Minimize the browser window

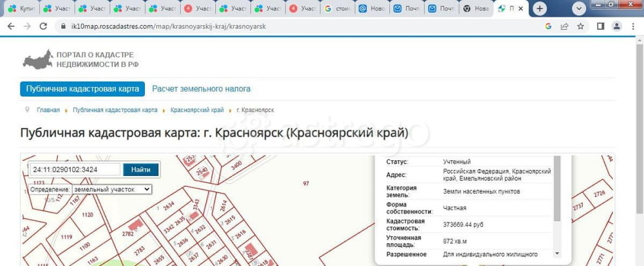pos(598,4)
